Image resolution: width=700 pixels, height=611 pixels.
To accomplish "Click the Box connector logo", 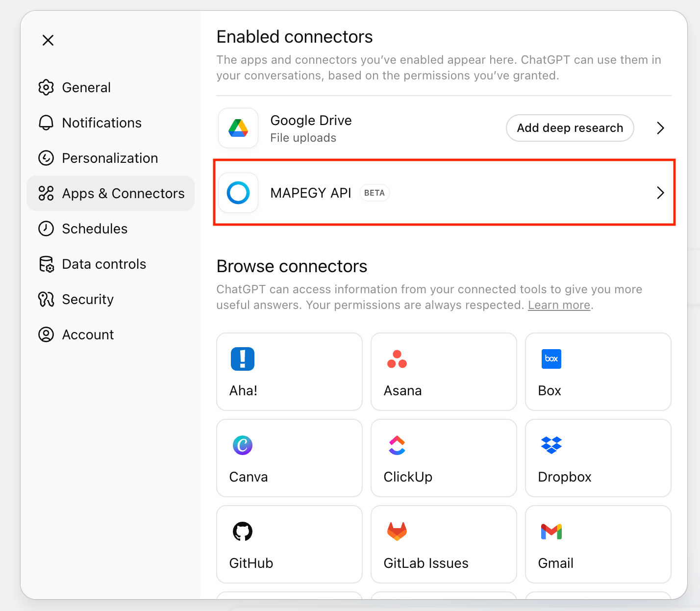I will click(x=551, y=359).
